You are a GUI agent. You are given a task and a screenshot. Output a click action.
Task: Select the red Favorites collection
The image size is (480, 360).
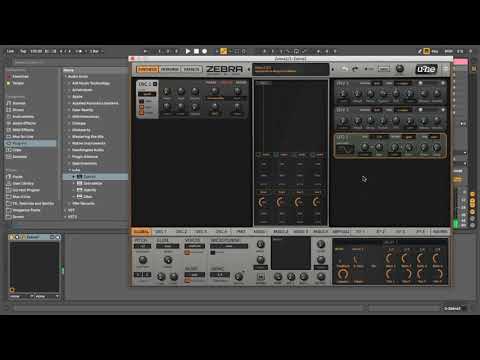pyautogui.click(x=20, y=76)
